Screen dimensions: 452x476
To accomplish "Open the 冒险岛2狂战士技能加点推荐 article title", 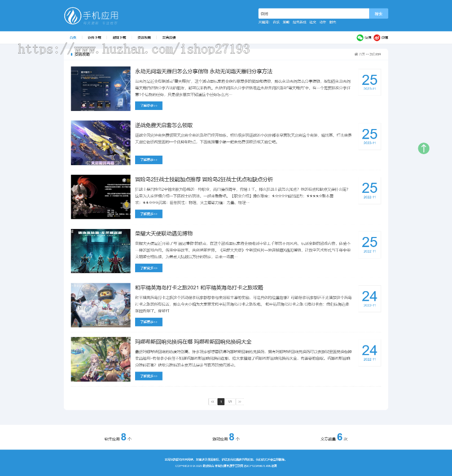I will click(204, 179).
